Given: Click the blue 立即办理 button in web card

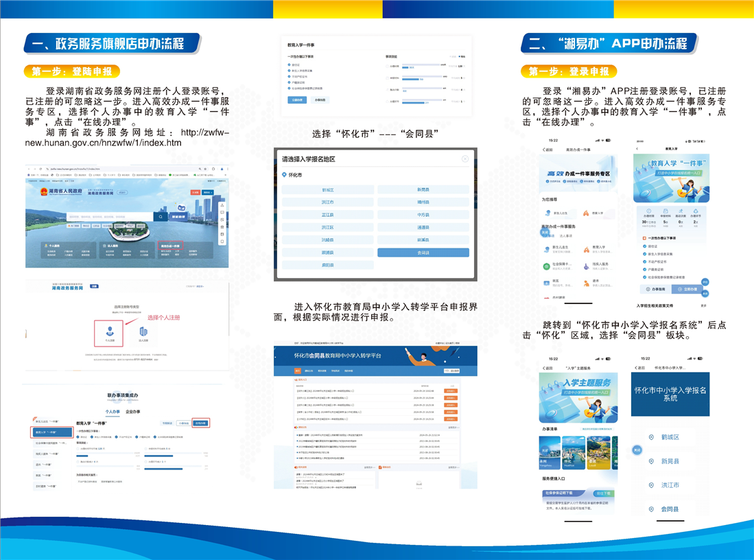Looking at the screenshot, I should point(297,100).
